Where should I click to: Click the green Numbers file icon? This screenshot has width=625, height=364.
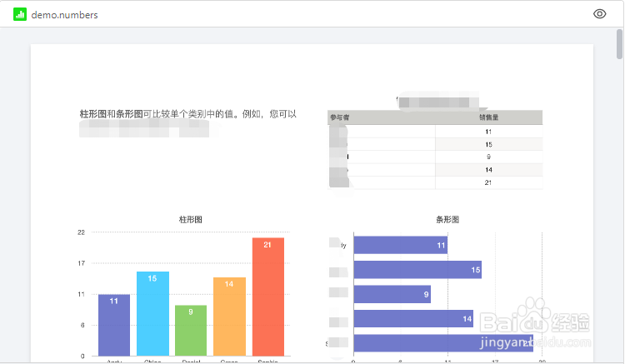[20, 14]
